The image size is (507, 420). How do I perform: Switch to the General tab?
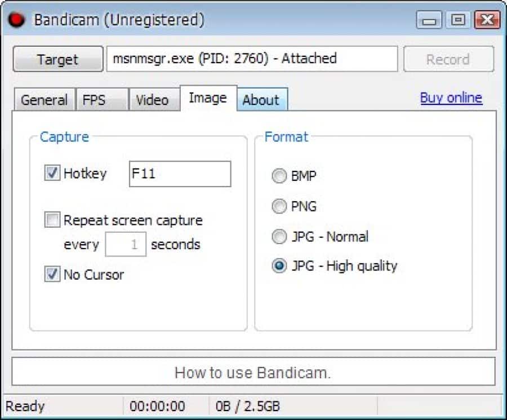point(43,100)
